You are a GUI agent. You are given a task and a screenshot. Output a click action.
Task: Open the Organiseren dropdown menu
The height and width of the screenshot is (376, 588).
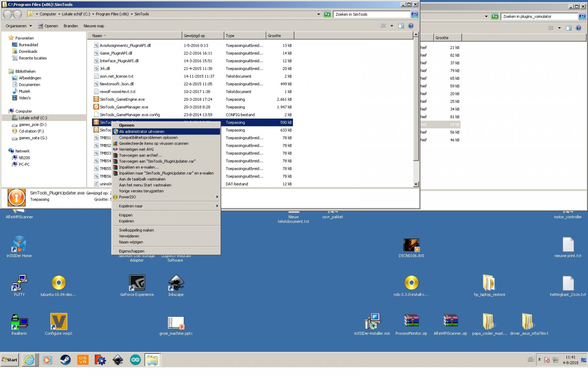click(19, 26)
